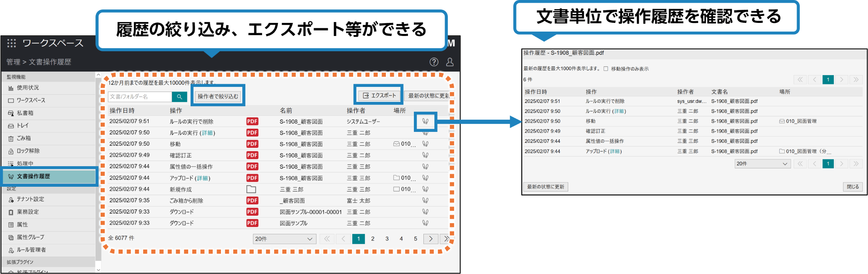Open history icon for 図面サンプル-00001-00001 download row
The height and width of the screenshot is (274, 868).
425,212
